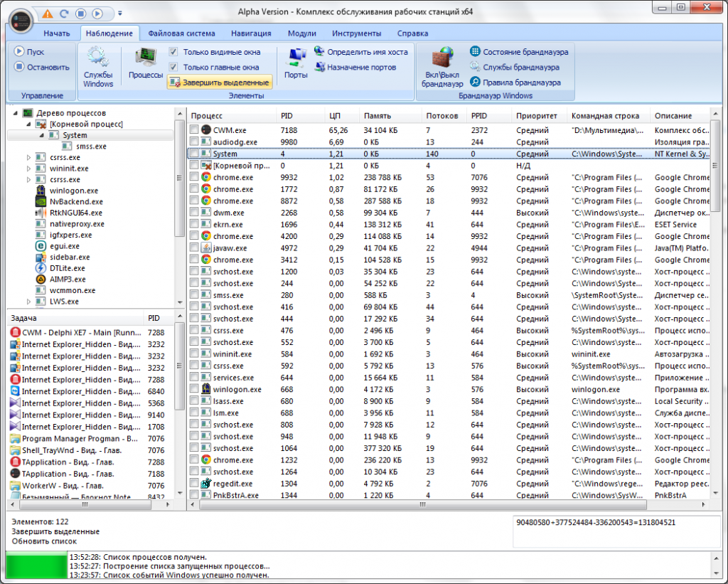Viewport: 728px width, 584px height.
Task: Uncheck Только видимые окна checkbox
Action: 173,52
